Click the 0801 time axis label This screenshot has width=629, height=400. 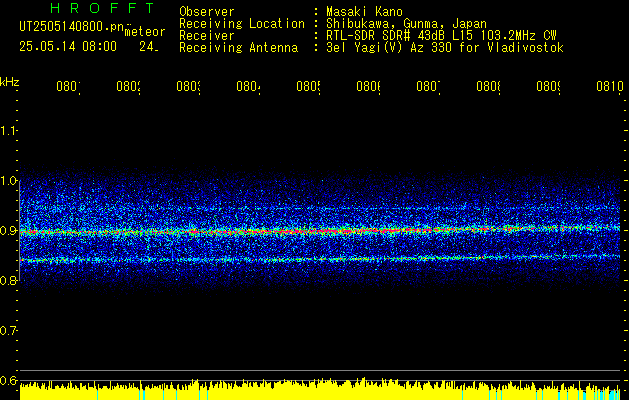(x=68, y=87)
